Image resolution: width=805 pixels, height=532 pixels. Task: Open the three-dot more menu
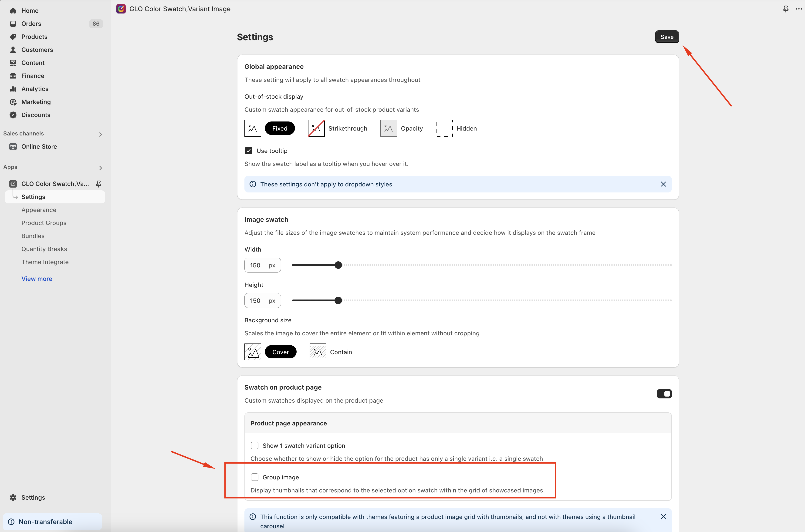tap(799, 9)
